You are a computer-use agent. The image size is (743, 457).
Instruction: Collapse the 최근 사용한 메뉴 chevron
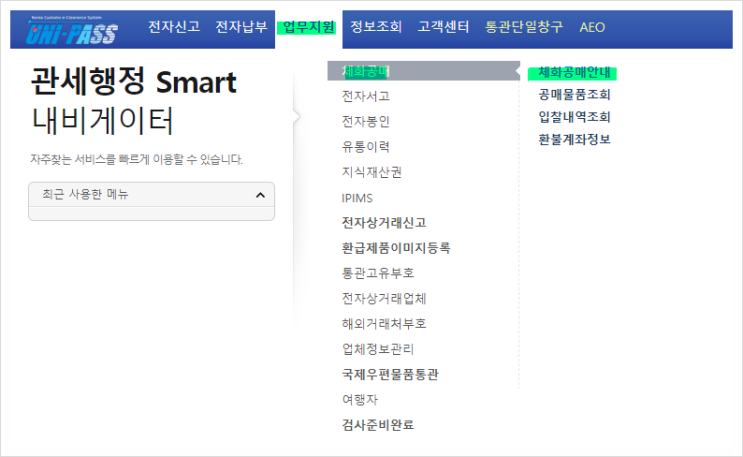point(260,195)
